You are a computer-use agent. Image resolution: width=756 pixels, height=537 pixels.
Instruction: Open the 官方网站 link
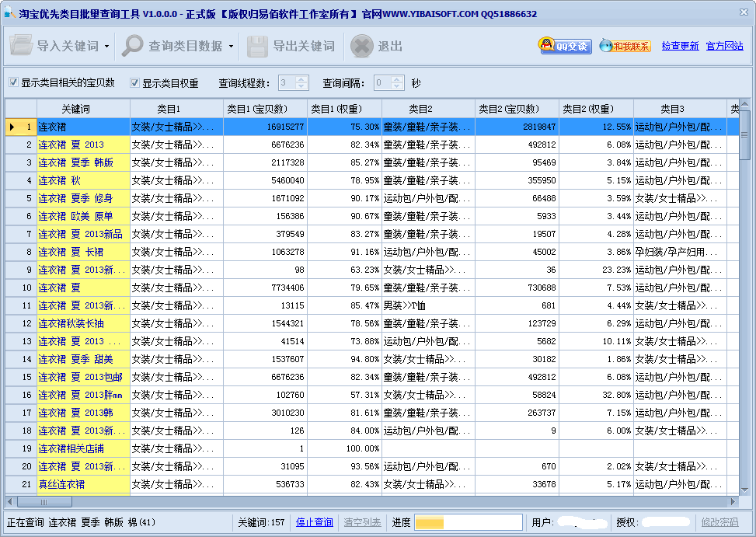(x=724, y=46)
